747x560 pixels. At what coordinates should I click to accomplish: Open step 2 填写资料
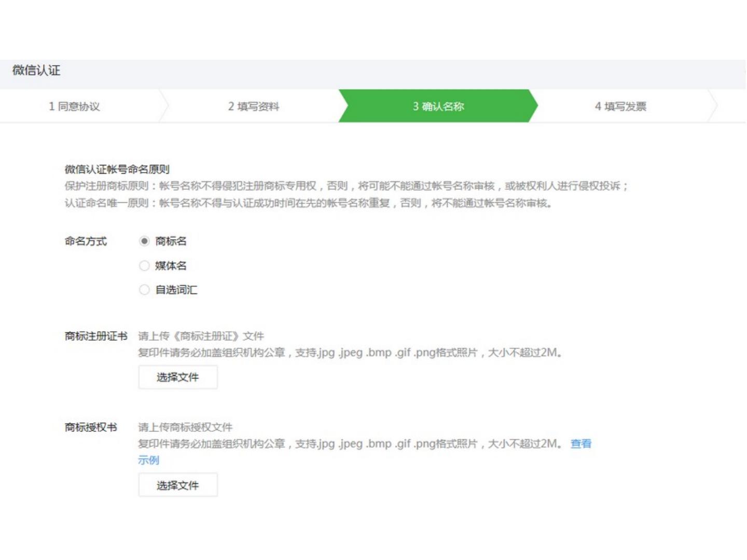(253, 106)
